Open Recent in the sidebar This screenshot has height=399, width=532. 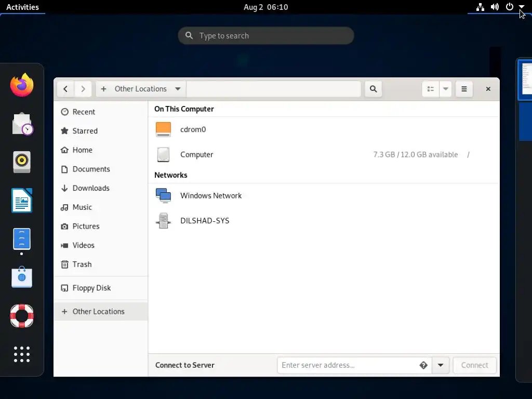tap(100, 112)
